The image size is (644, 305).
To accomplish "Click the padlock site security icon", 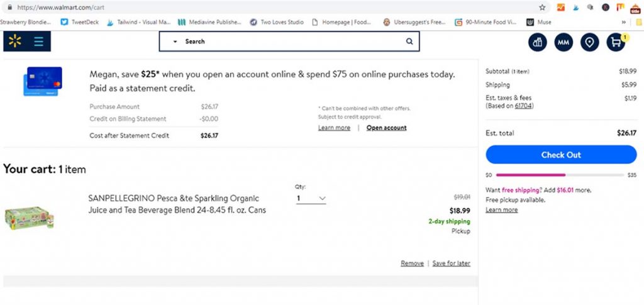I will tap(10, 8).
